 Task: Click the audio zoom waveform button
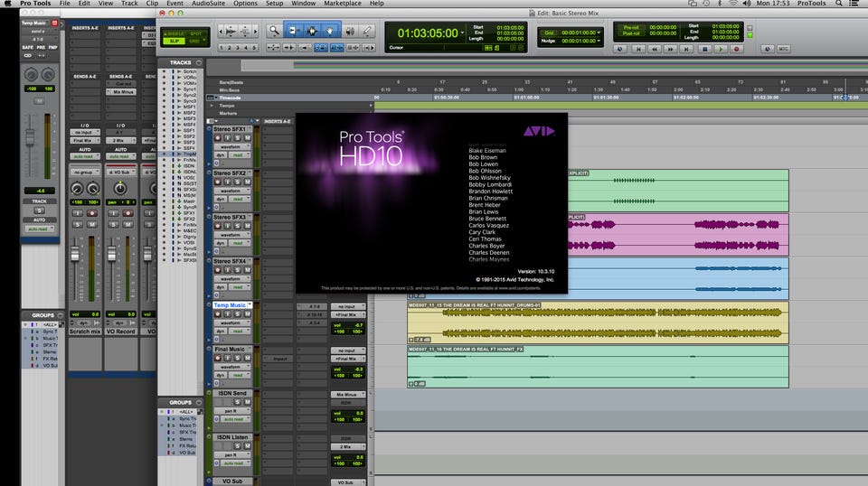231,32
